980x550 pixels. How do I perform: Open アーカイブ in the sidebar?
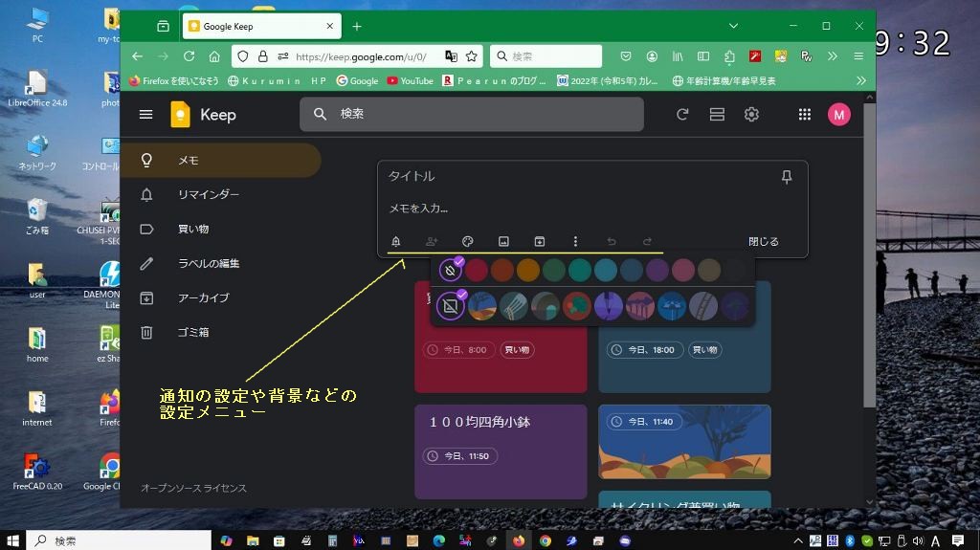[x=203, y=298]
